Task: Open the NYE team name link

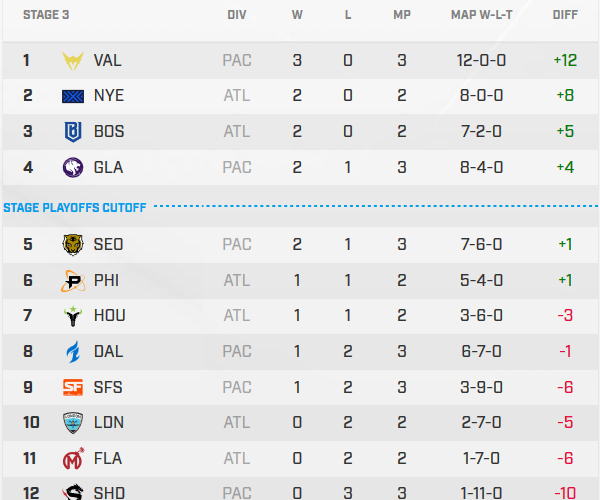Action: [x=108, y=96]
